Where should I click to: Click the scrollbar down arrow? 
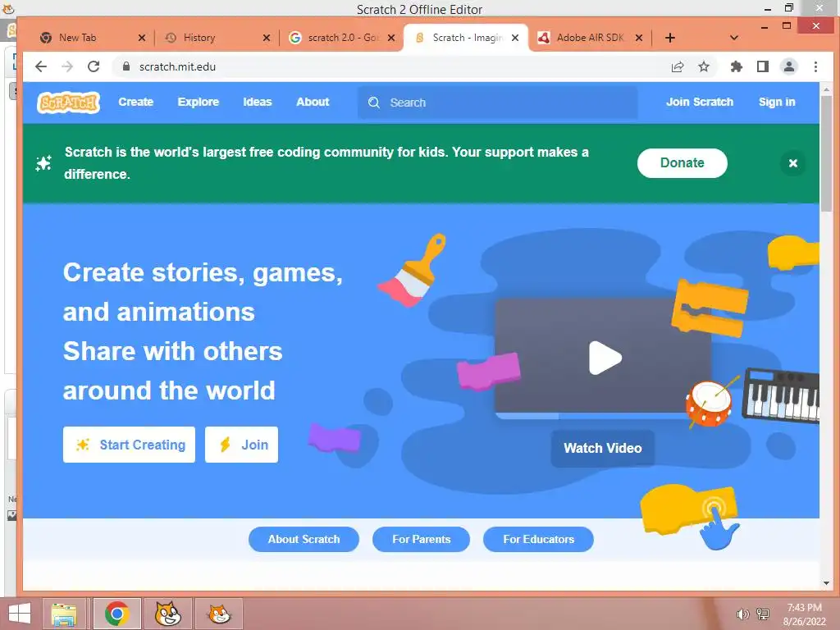(x=826, y=583)
